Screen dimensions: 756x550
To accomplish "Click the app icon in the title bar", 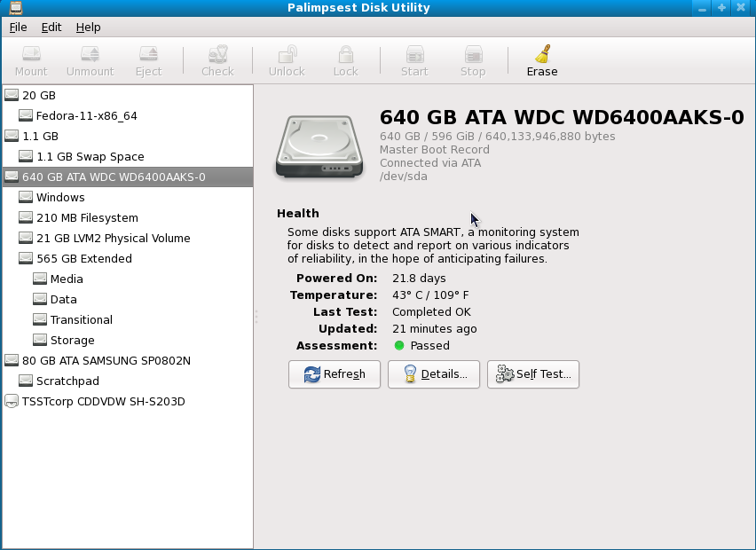I will coord(15,7).
